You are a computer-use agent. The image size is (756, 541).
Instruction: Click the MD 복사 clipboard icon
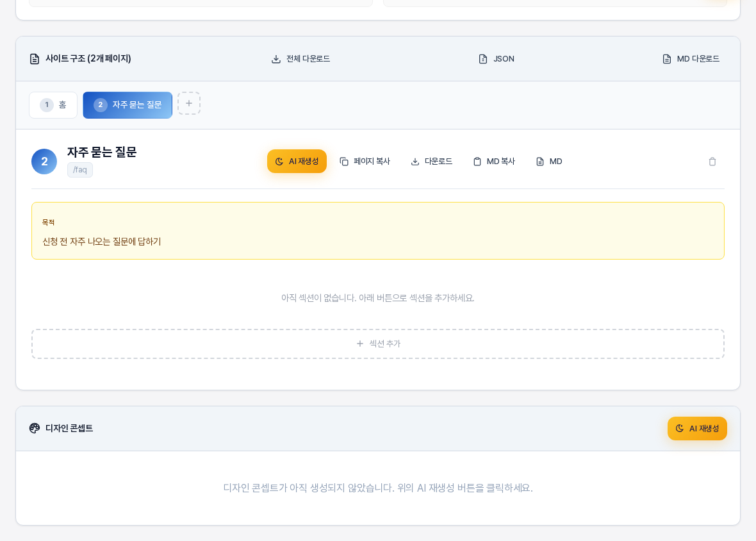(477, 162)
